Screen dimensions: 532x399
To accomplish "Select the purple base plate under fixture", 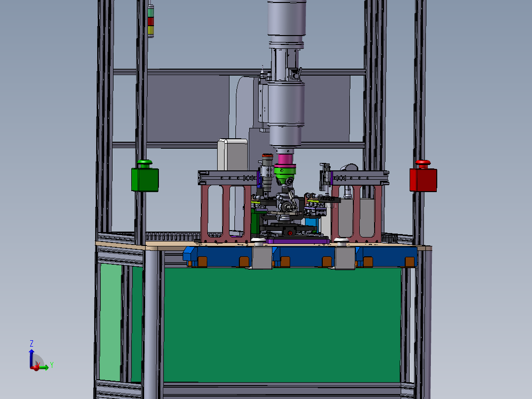I will click(298, 241).
